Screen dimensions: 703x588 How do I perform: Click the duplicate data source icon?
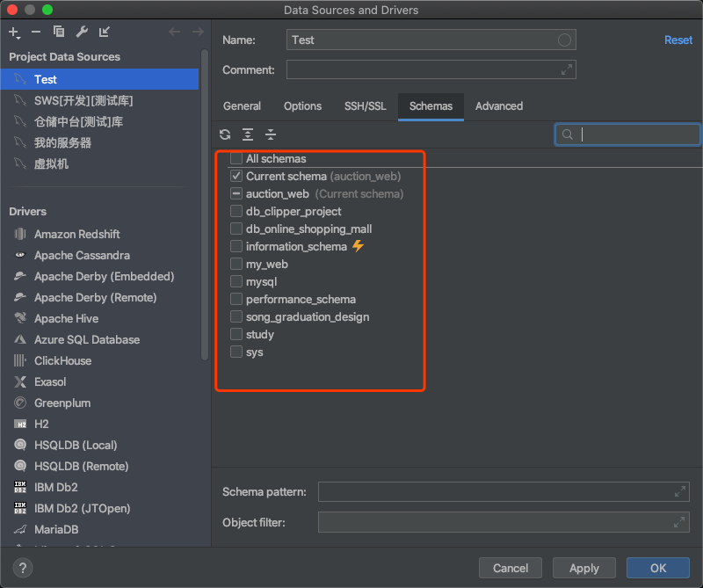(x=59, y=33)
